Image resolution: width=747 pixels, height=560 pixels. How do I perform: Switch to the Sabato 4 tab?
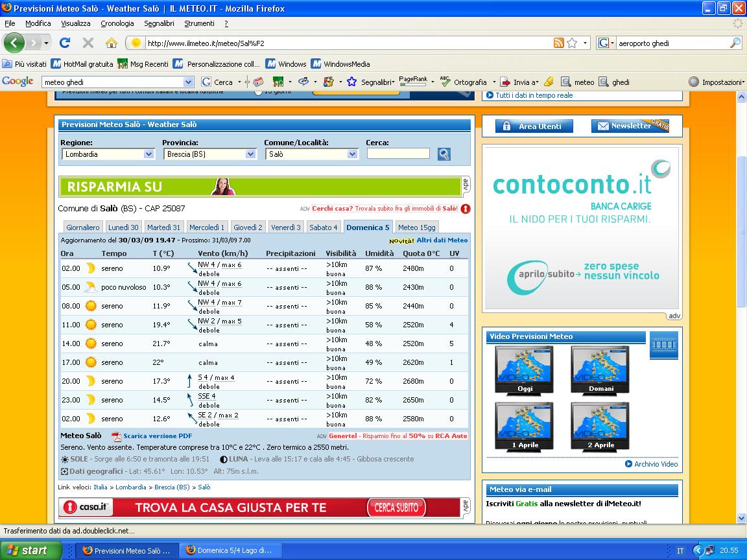click(324, 227)
